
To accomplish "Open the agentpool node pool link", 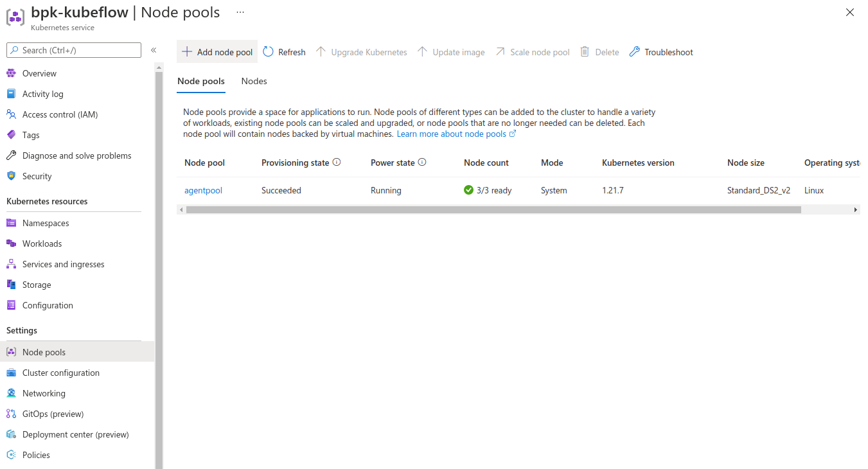I will 203,190.
